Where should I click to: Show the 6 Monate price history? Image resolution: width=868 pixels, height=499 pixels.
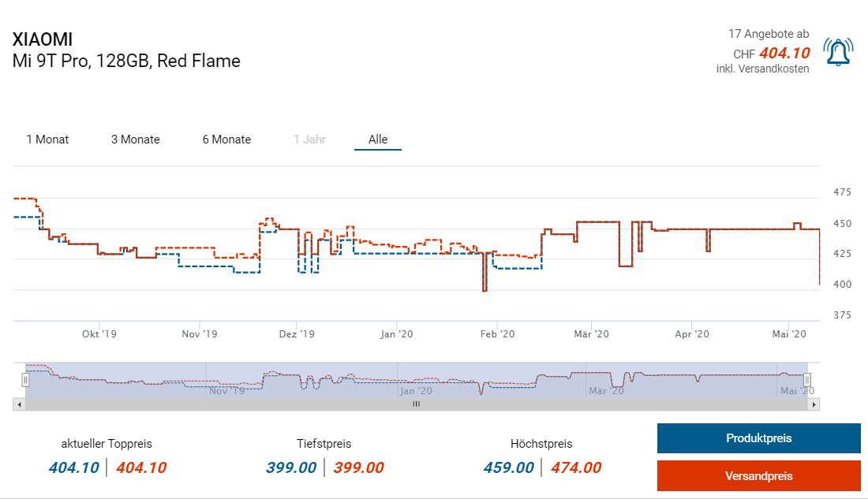point(226,140)
